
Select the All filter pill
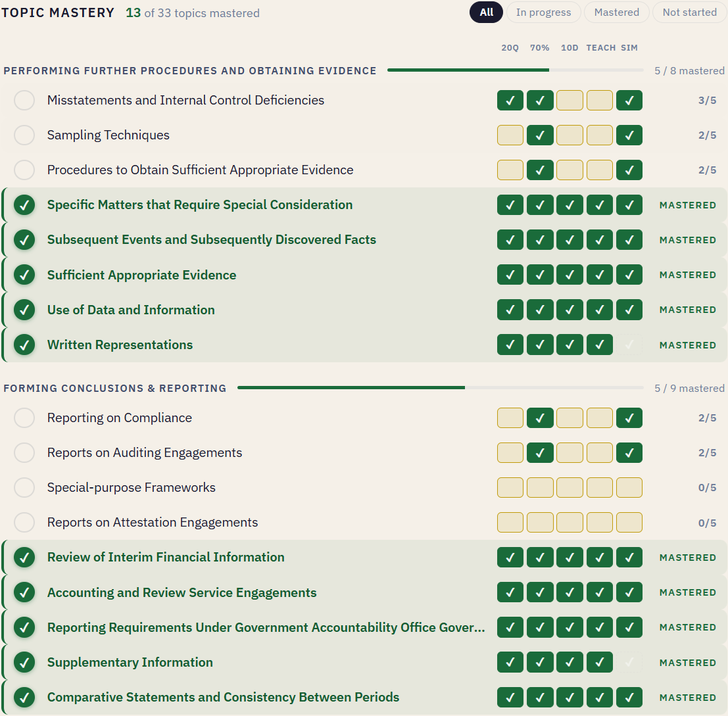(x=486, y=12)
